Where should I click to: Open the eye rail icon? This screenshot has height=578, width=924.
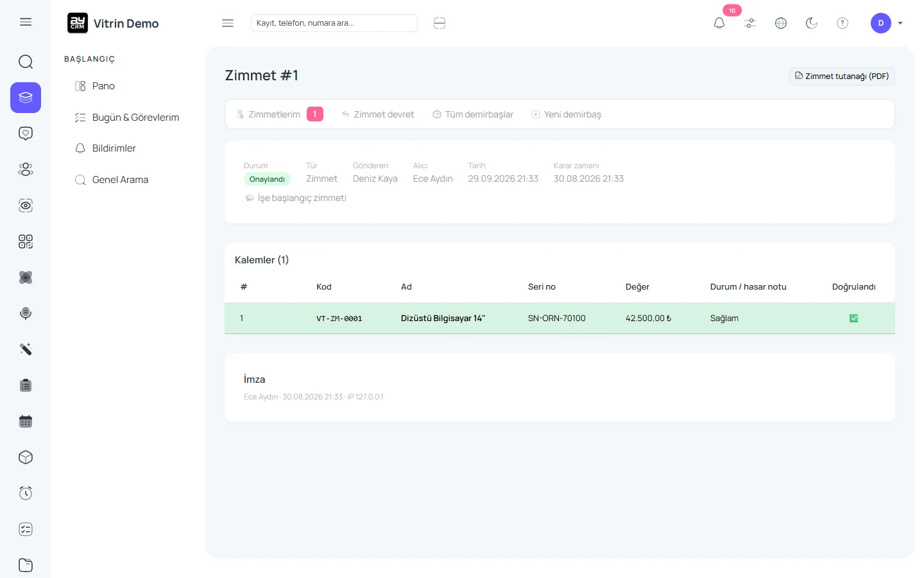pos(26,206)
